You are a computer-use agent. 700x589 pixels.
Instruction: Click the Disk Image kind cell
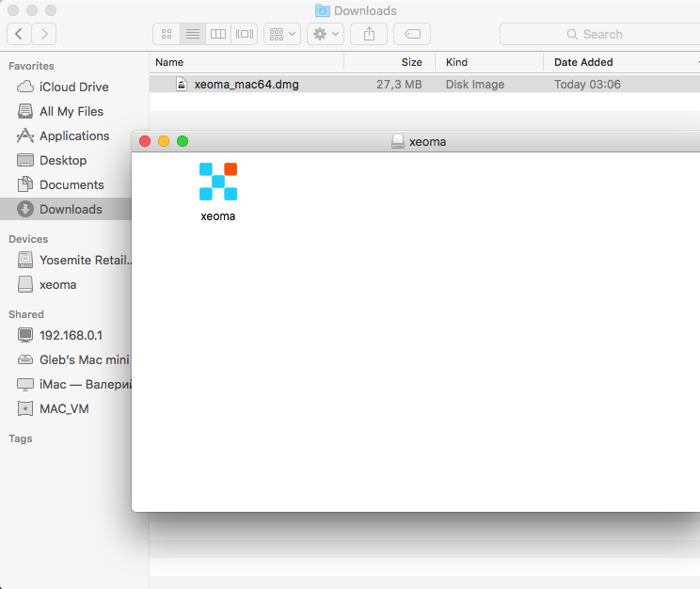coord(475,85)
